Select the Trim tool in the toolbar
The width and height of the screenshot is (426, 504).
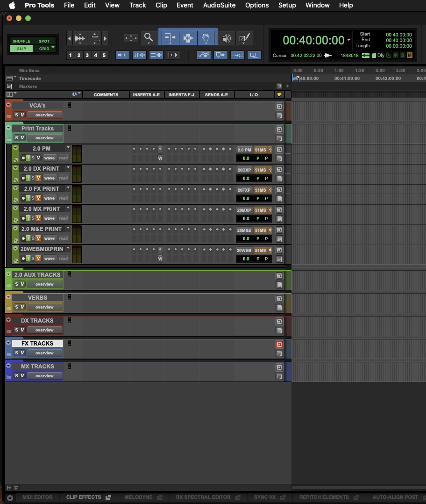click(x=170, y=38)
